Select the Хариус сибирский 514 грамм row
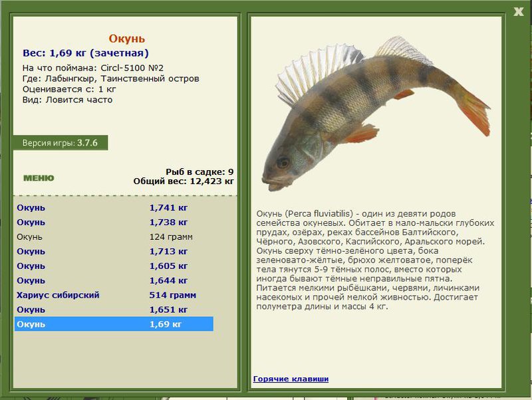The height and width of the screenshot is (400, 532). pyautogui.click(x=114, y=295)
